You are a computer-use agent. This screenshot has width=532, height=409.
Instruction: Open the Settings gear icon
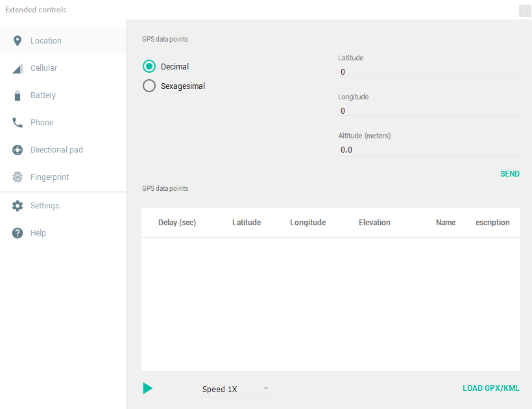click(18, 206)
